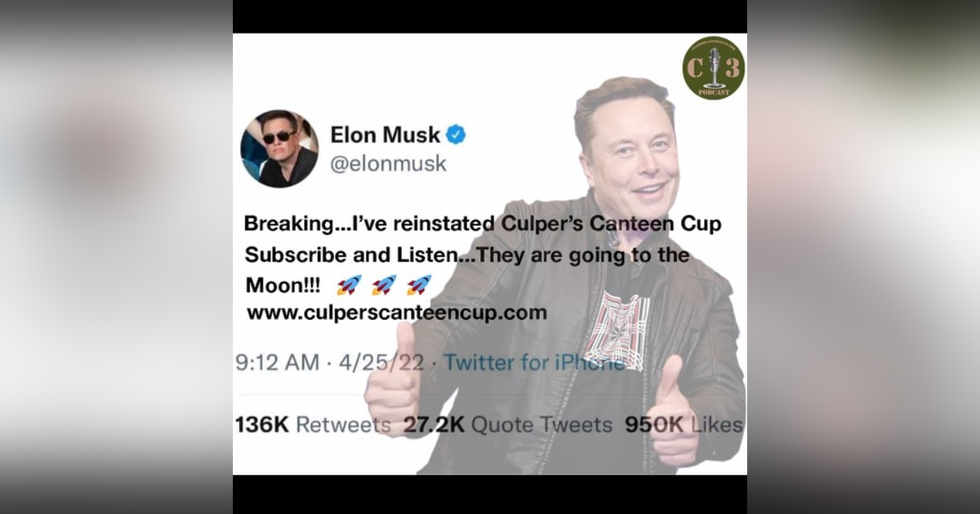Open the circular profile avatar with sunglasses
This screenshot has height=514, width=980.
[x=279, y=148]
